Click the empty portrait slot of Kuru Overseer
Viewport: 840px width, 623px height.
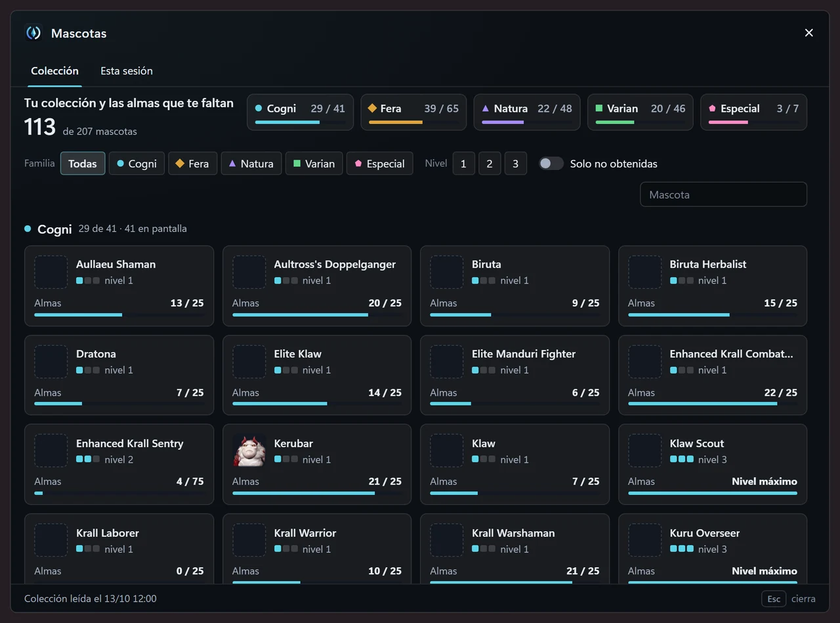(644, 540)
